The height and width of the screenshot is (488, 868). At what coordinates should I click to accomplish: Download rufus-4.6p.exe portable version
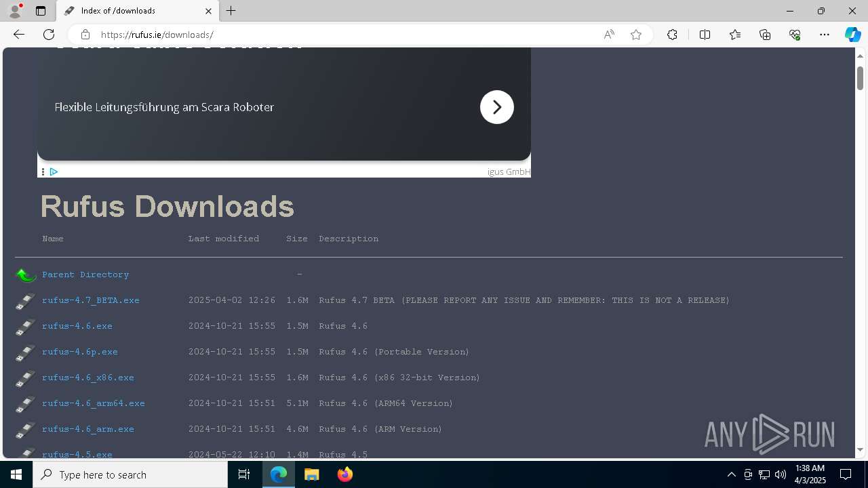[x=80, y=352]
